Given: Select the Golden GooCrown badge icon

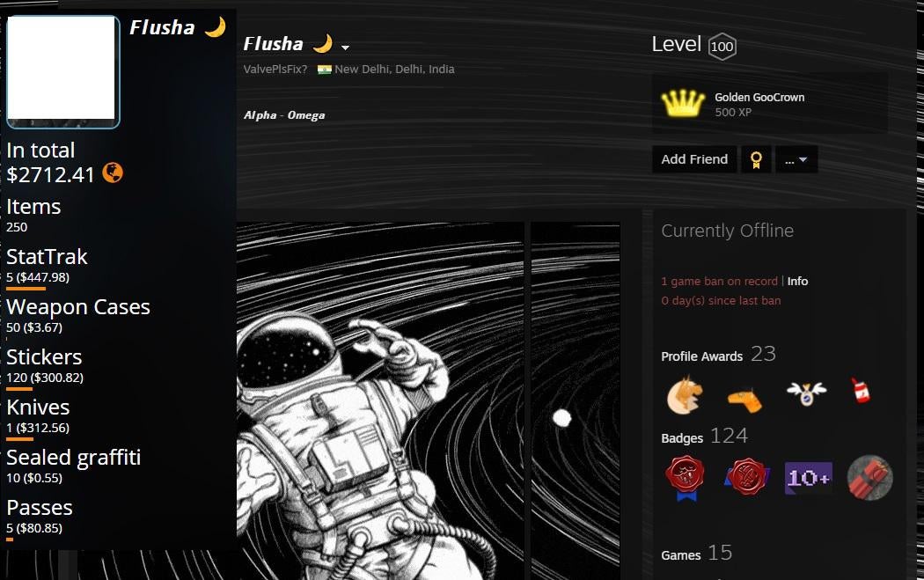Looking at the screenshot, I should coord(682,104).
